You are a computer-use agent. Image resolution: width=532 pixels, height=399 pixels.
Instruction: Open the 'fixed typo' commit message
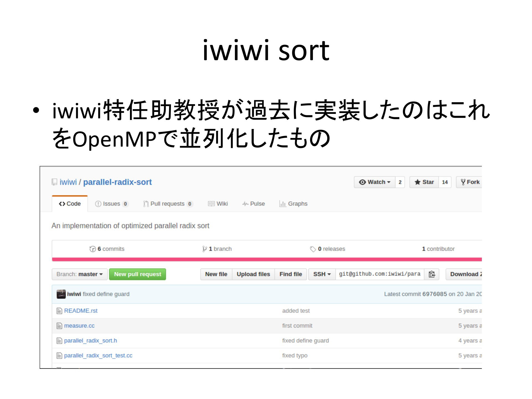pyautogui.click(x=295, y=355)
